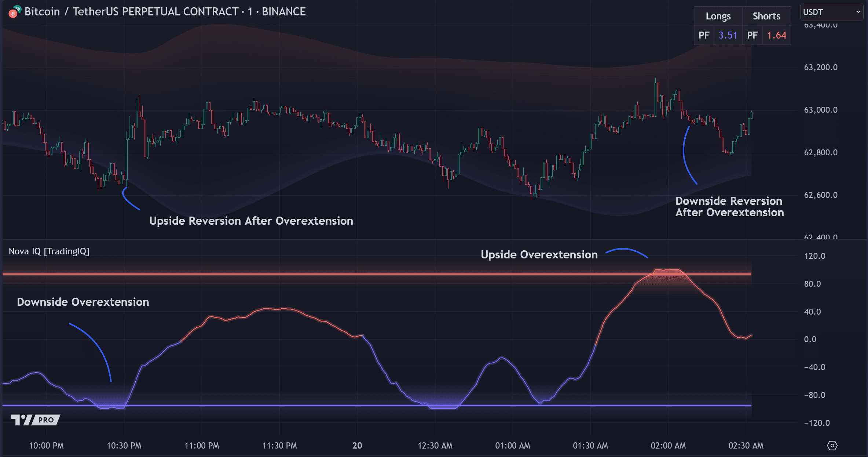Screen dimensions: 868x457
Task: Select the Downside Overextension text annotation
Action: [x=83, y=302]
